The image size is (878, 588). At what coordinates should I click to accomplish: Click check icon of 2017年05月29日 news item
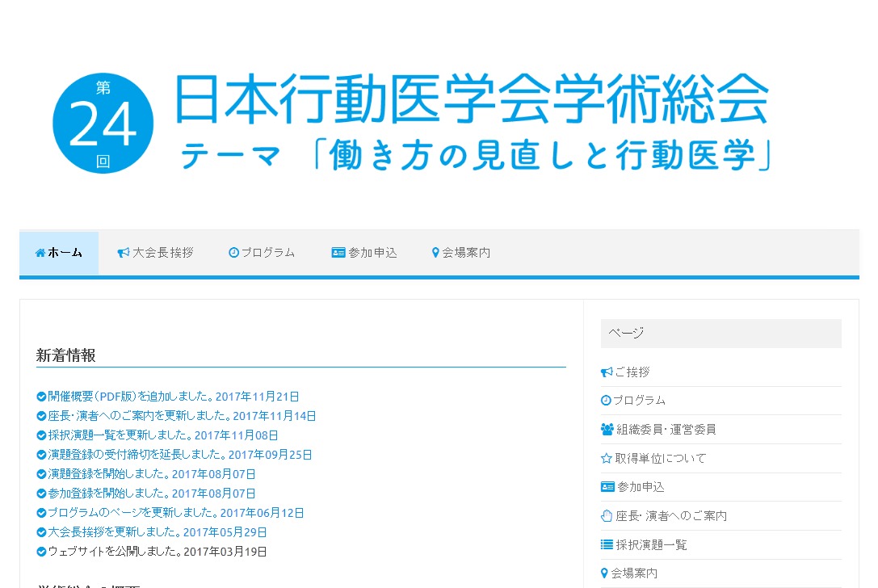coord(41,532)
